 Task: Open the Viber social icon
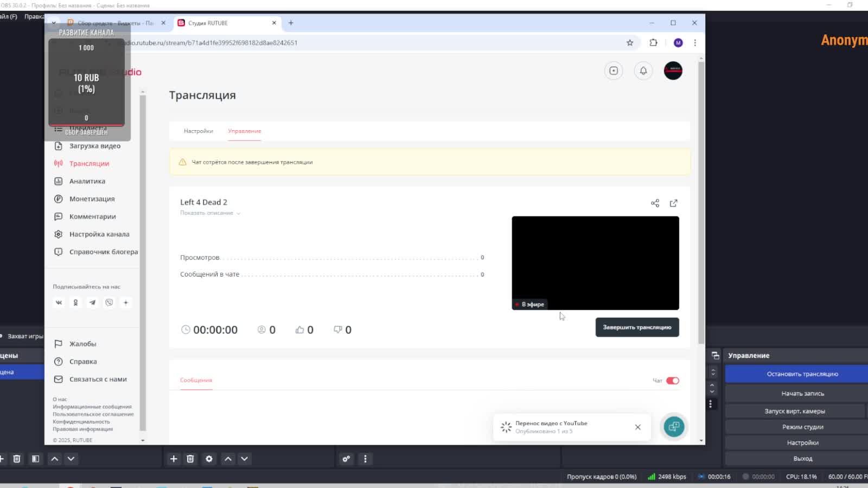[109, 303]
